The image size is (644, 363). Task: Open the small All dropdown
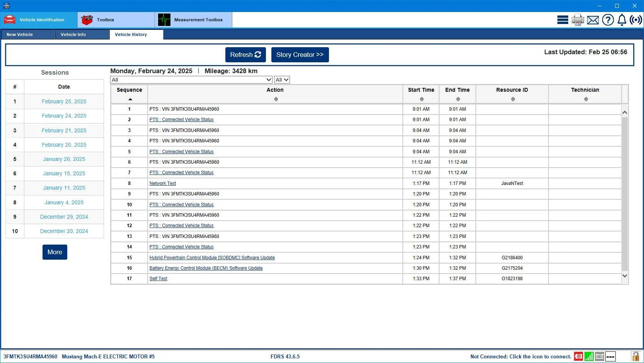pos(282,80)
